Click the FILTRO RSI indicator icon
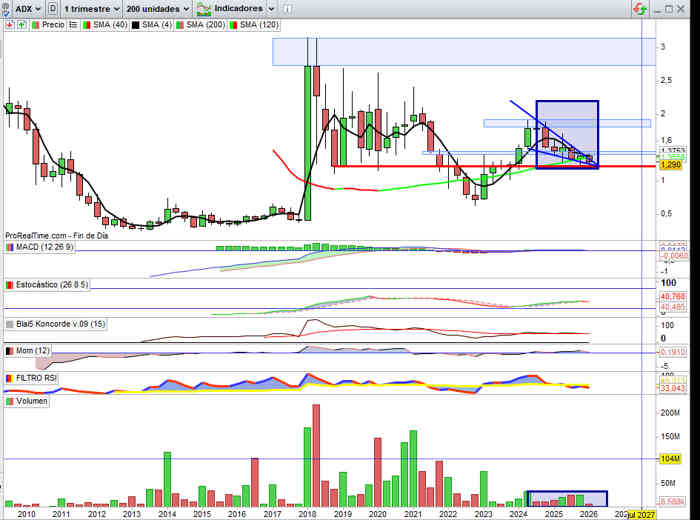This screenshot has width=700, height=520. [x=10, y=379]
